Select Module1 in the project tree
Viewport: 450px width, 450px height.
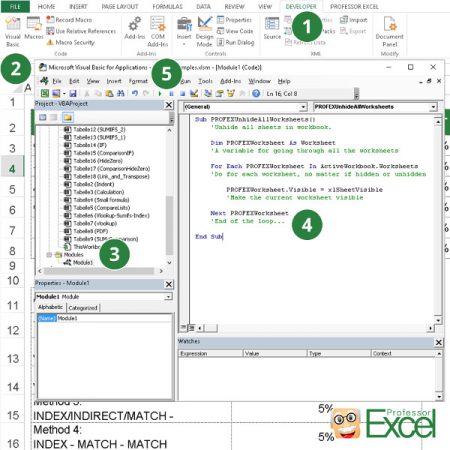(79, 263)
